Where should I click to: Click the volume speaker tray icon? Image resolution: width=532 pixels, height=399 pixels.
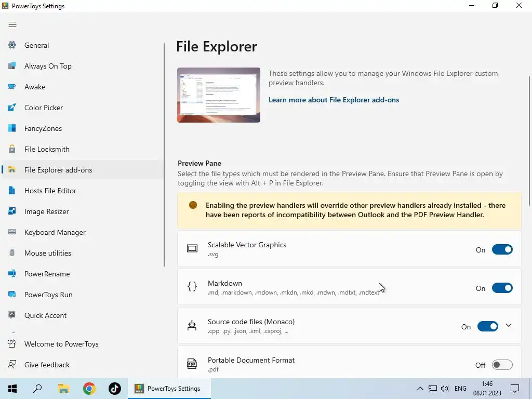tap(445, 389)
